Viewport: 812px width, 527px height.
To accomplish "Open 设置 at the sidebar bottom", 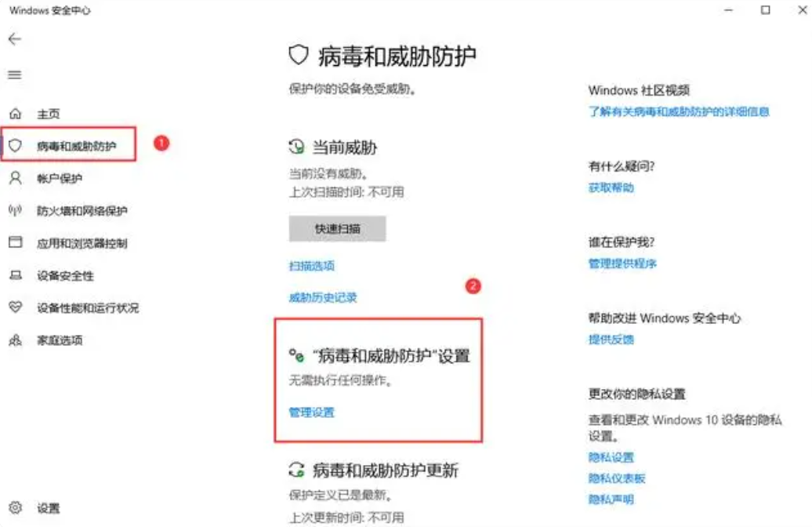I will pos(48,508).
